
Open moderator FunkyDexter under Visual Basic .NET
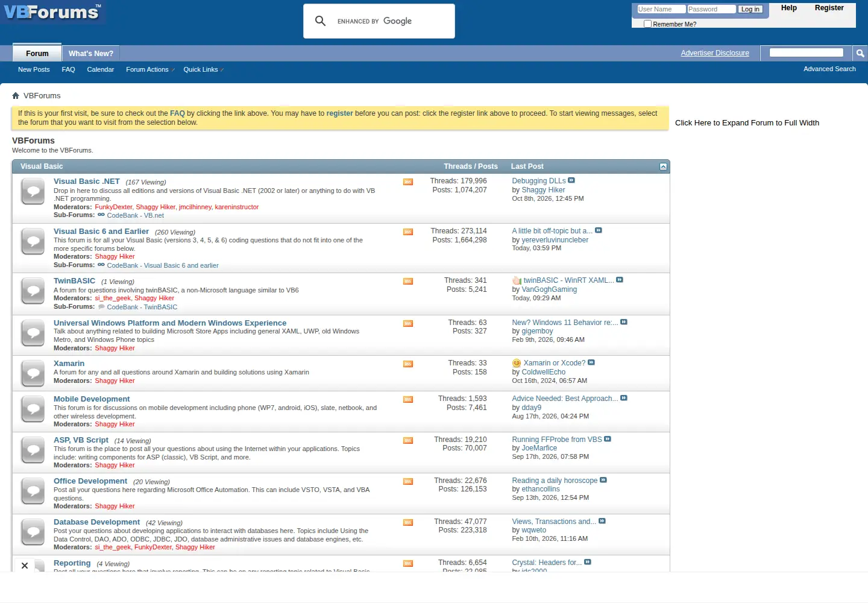113,207
